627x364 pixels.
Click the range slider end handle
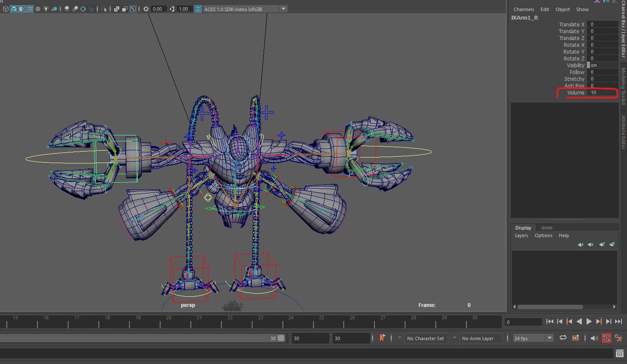point(281,338)
